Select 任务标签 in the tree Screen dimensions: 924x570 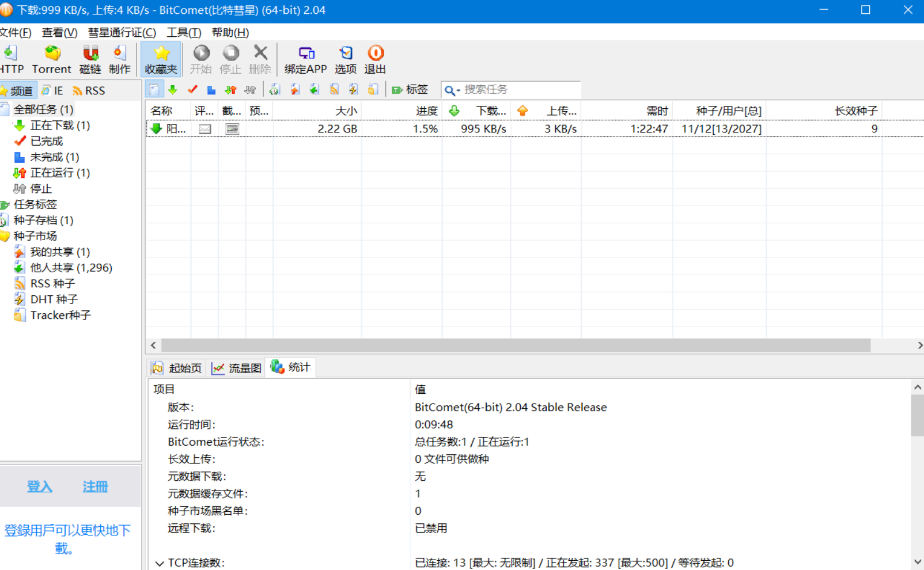(35, 204)
